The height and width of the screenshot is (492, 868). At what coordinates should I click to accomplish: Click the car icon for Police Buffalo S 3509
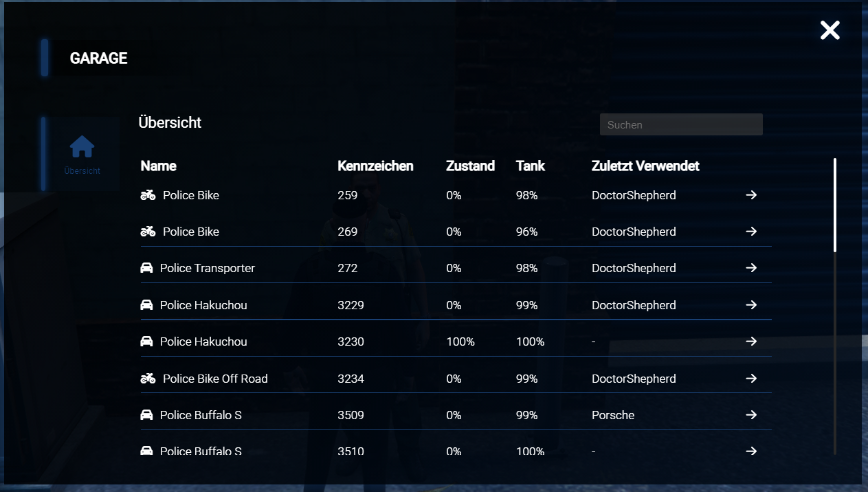(146, 415)
